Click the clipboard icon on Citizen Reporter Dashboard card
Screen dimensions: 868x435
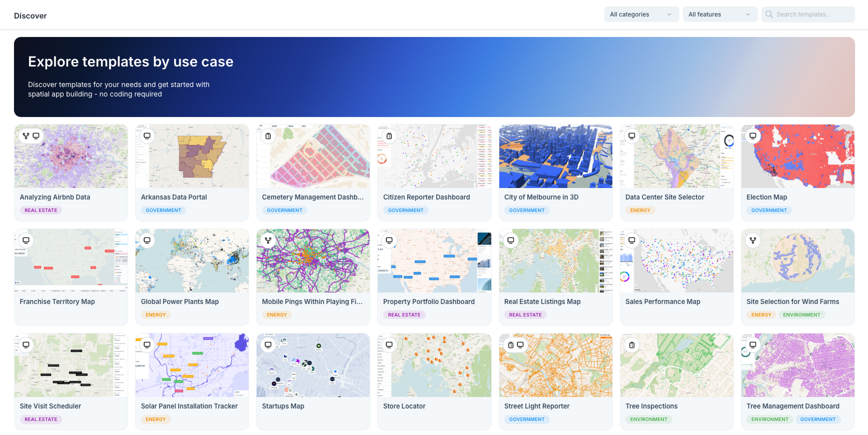(x=389, y=136)
